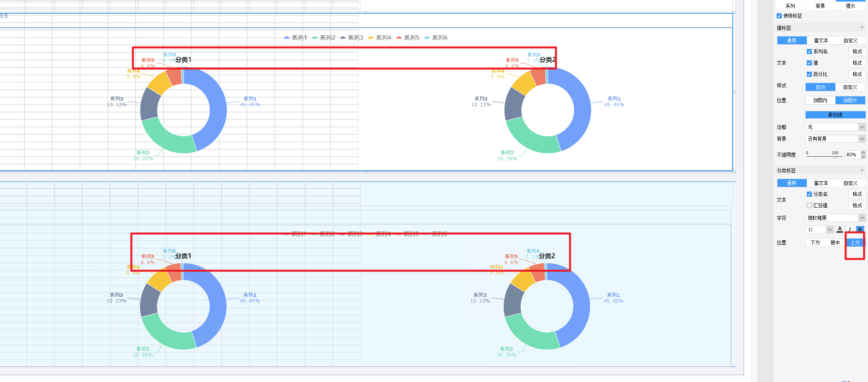Image resolution: width=868 pixels, height=382 pixels.
Task: Toggle the 使用标签 checkbox
Action: (779, 16)
